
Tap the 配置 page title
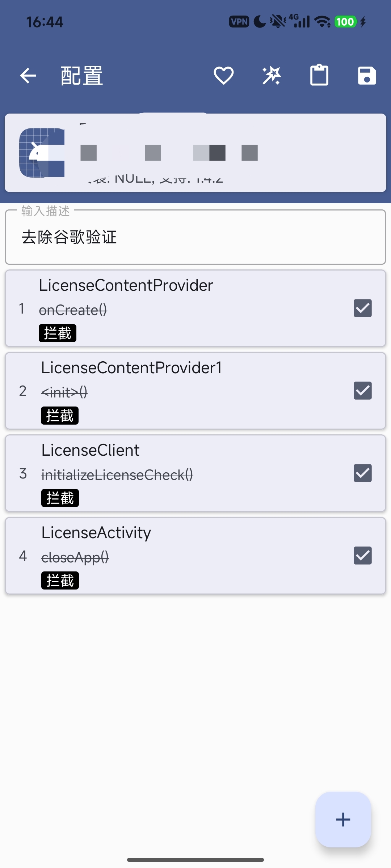click(x=82, y=76)
